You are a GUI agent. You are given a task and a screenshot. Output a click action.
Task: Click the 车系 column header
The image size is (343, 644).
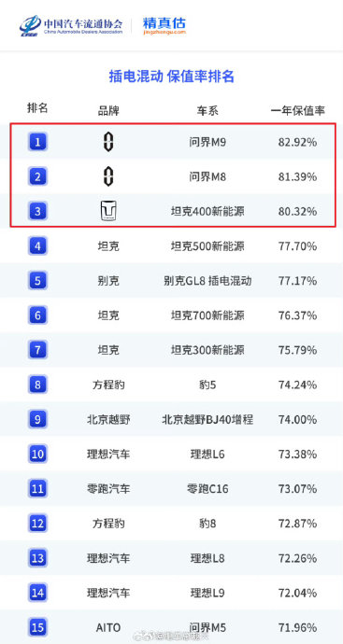point(207,110)
